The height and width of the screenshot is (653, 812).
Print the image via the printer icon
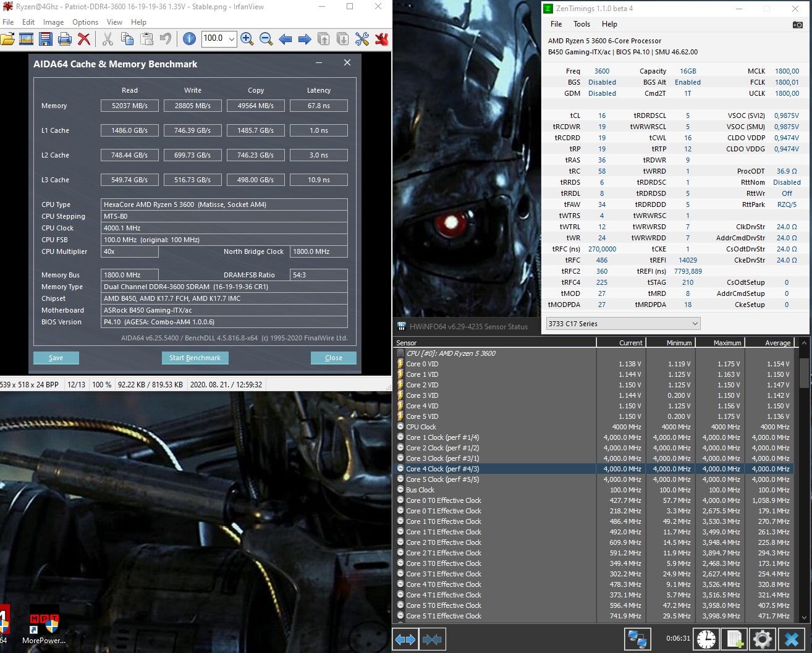[x=64, y=39]
